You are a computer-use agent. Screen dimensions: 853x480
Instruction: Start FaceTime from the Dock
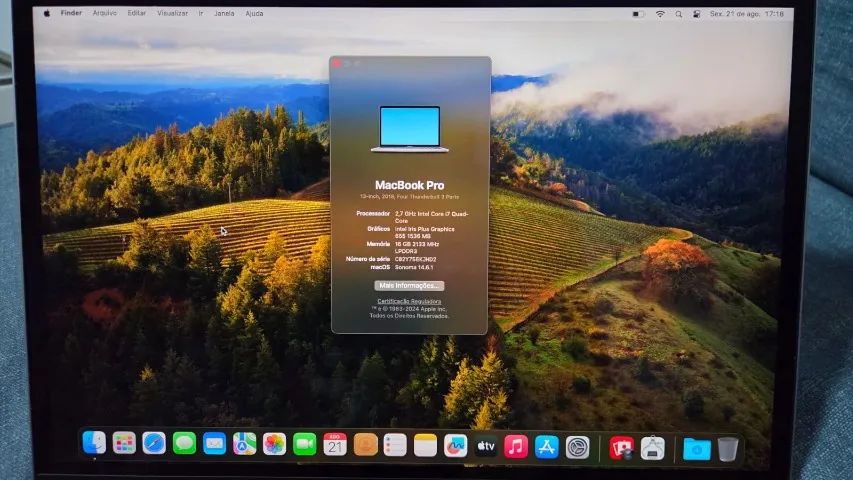(x=305, y=445)
